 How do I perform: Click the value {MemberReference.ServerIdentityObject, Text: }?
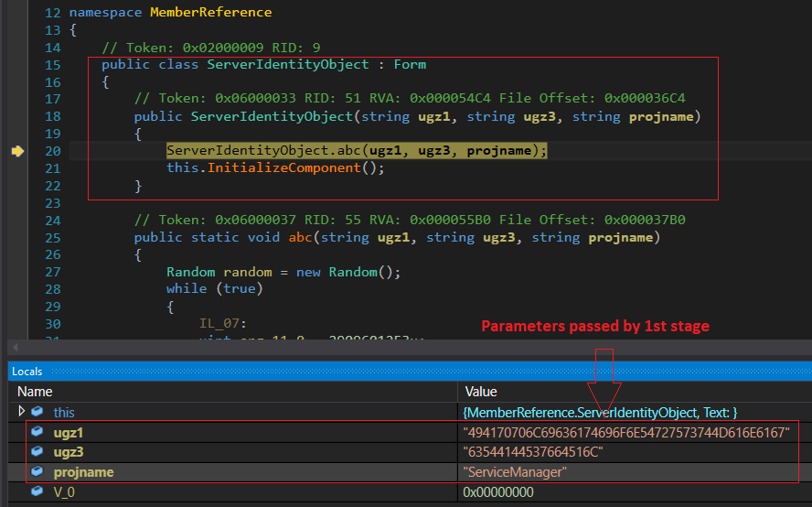tap(600, 413)
